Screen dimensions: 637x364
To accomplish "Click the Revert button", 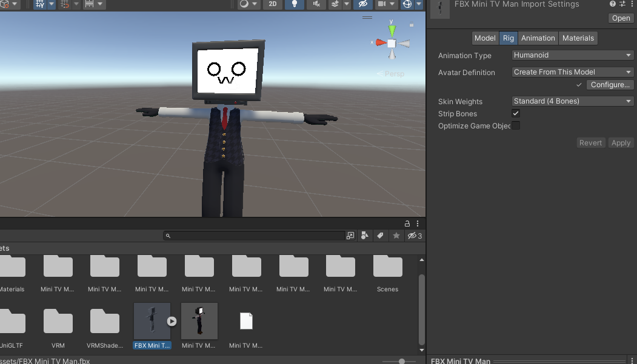I will coord(590,143).
